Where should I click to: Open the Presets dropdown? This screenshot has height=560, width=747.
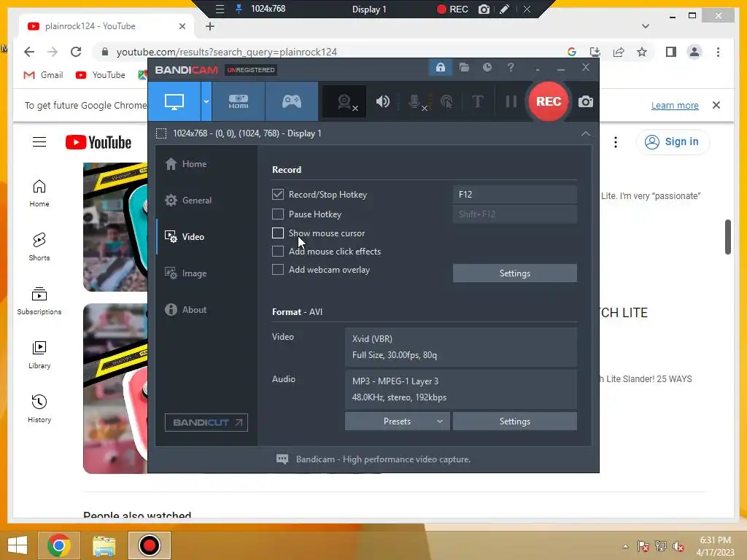(x=398, y=421)
